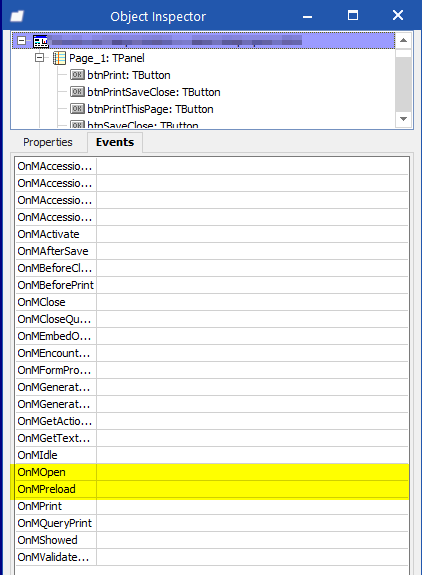This screenshot has height=575, width=422.
Task: Click the btnPrintThisPage button icon
Action: [77, 109]
